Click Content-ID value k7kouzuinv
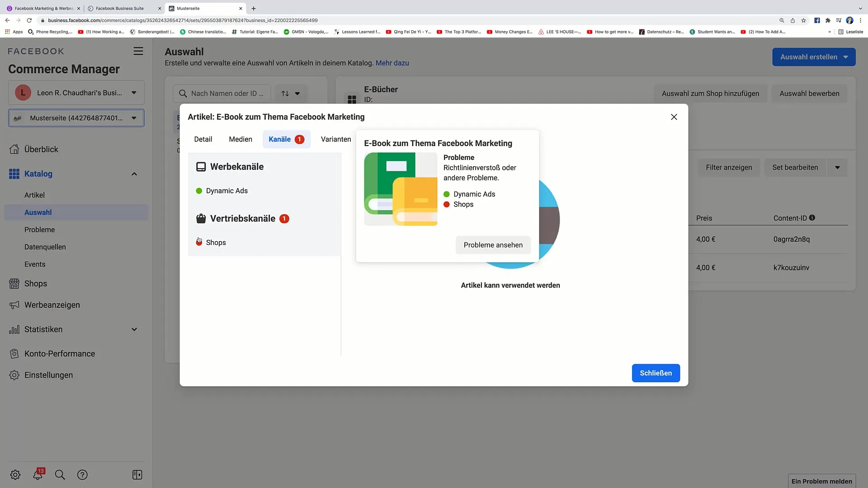 pyautogui.click(x=791, y=268)
